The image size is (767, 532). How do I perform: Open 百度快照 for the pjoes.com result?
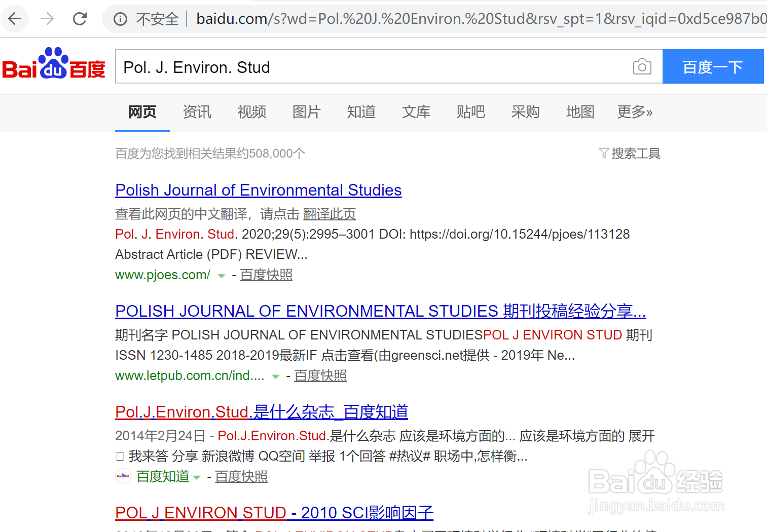(266, 275)
